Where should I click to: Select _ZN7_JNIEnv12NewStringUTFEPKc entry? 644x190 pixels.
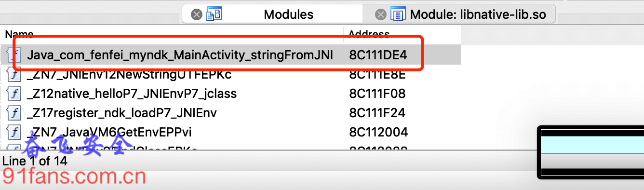(x=129, y=74)
